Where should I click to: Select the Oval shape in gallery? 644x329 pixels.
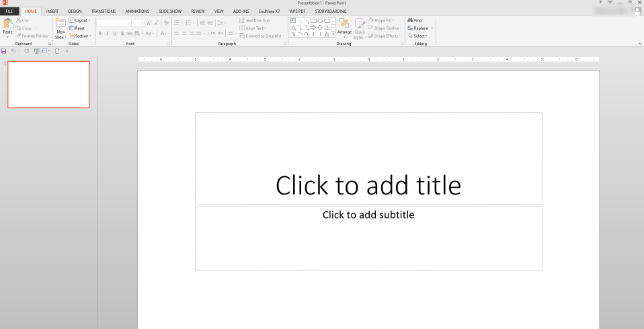click(x=320, y=21)
